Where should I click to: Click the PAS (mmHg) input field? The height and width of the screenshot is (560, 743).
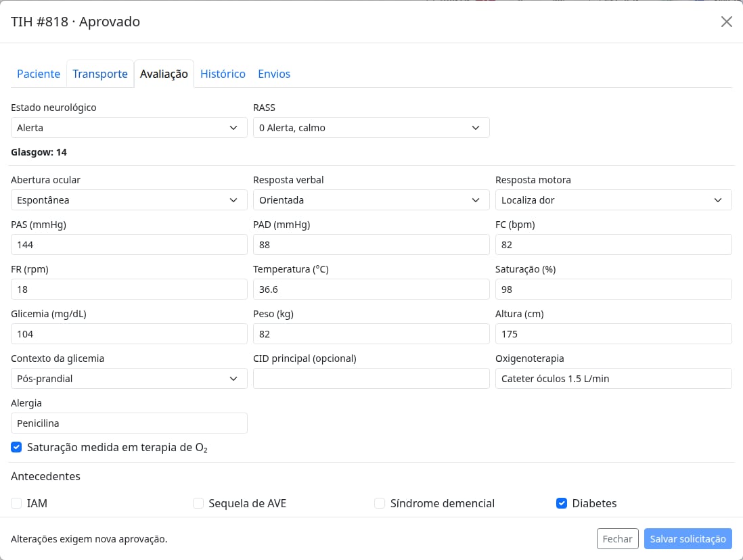pos(129,244)
